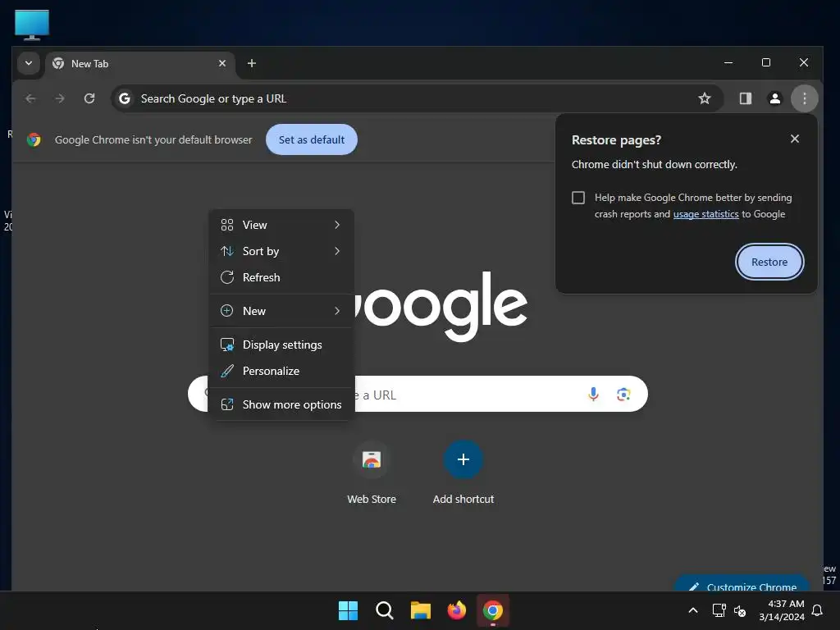Open a new tab with plus button
840x630 pixels.
(251, 63)
